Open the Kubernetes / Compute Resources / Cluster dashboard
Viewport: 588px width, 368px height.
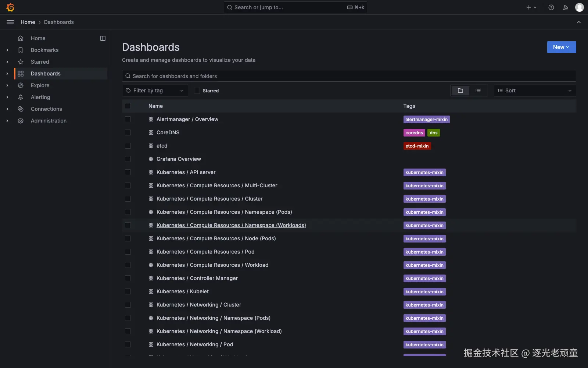pos(209,199)
